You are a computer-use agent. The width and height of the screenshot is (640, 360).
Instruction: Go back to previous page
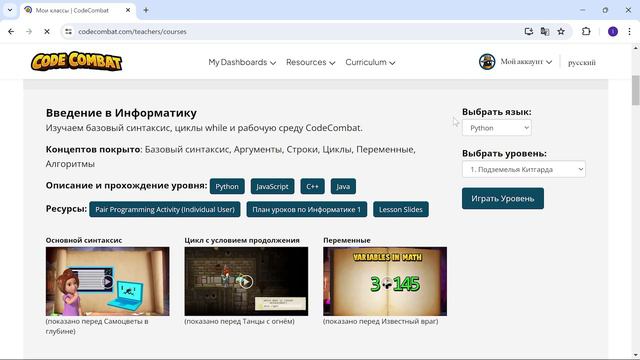tap(11, 31)
